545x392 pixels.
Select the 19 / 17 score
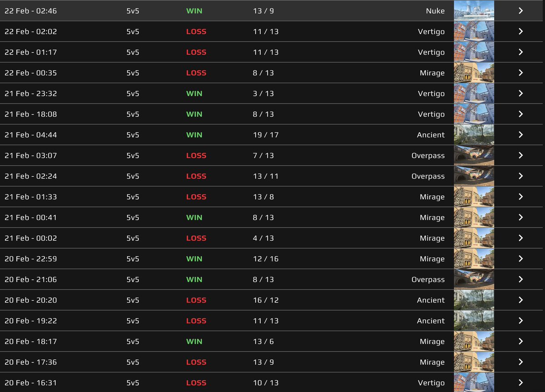pos(266,135)
